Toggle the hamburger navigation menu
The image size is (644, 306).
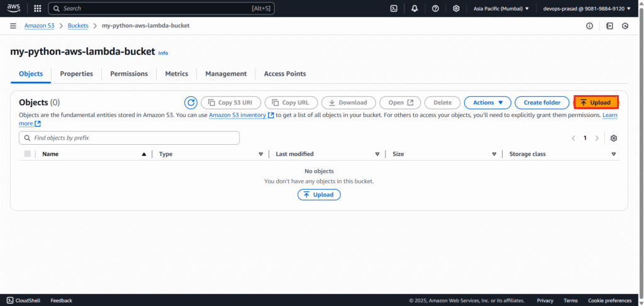(x=13, y=26)
